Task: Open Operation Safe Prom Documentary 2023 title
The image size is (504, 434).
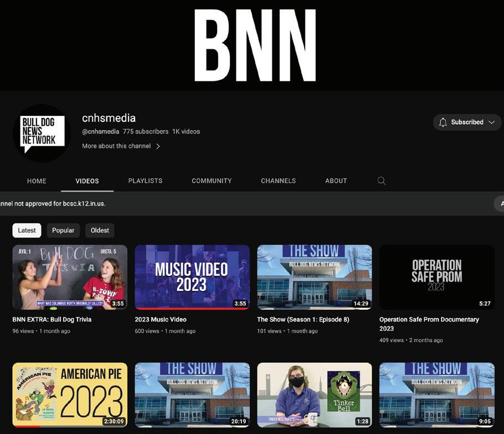Action: pos(429,324)
